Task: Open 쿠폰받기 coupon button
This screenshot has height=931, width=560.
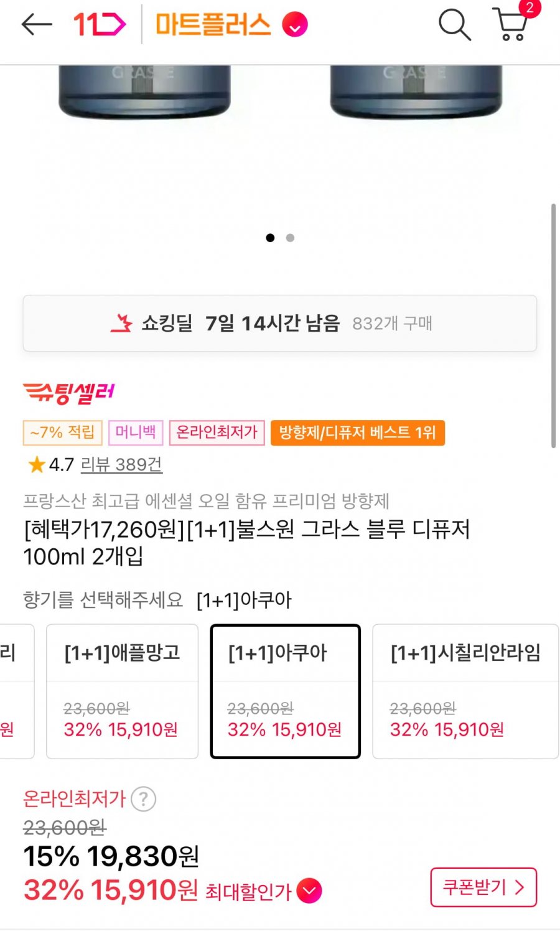Action: [483, 887]
